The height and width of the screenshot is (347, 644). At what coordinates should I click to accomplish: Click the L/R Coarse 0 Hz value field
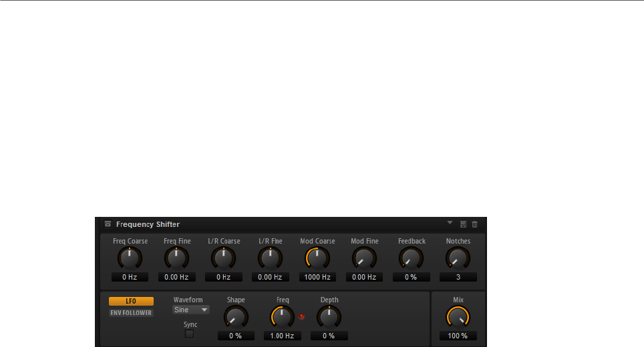(223, 278)
